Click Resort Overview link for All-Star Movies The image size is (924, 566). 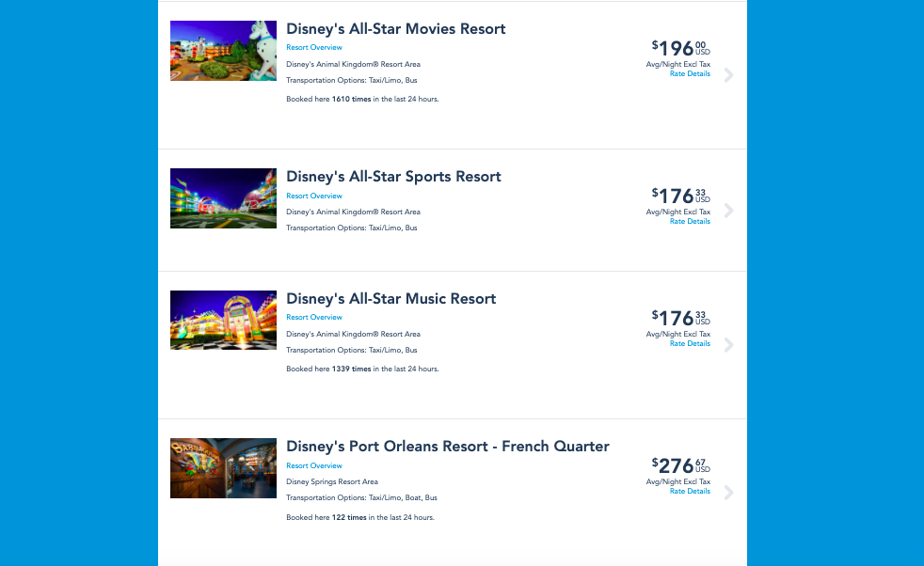pos(314,48)
